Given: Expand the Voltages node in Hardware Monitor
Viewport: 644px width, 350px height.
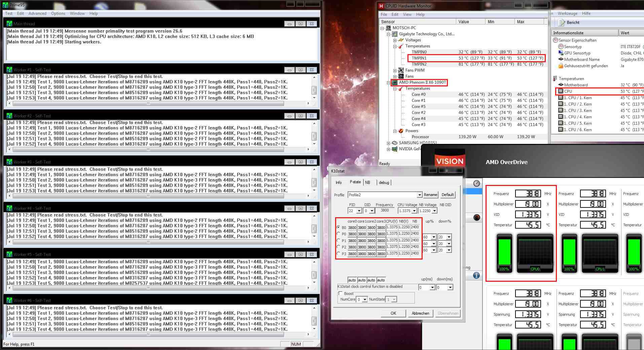Looking at the screenshot, I should pos(395,40).
